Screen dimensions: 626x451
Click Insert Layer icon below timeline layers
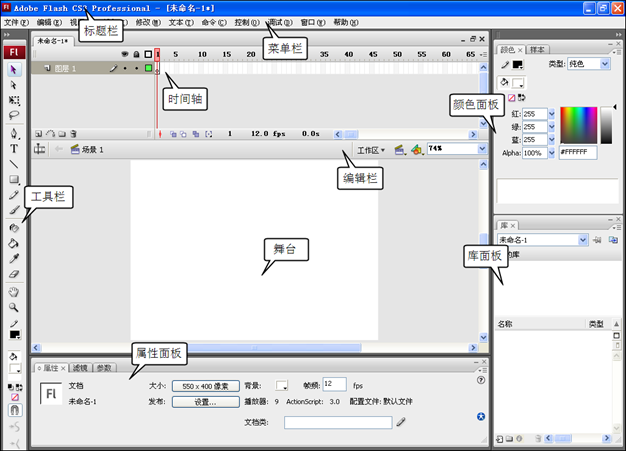pyautogui.click(x=38, y=134)
